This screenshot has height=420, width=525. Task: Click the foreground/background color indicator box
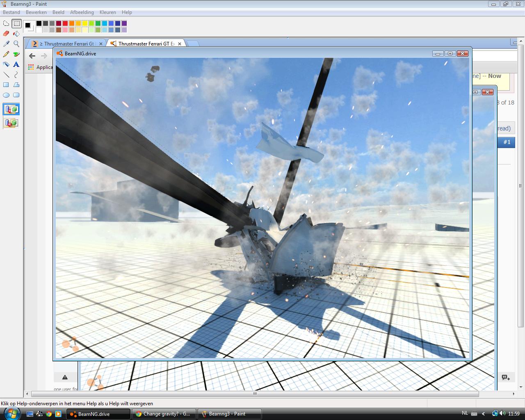29,26
